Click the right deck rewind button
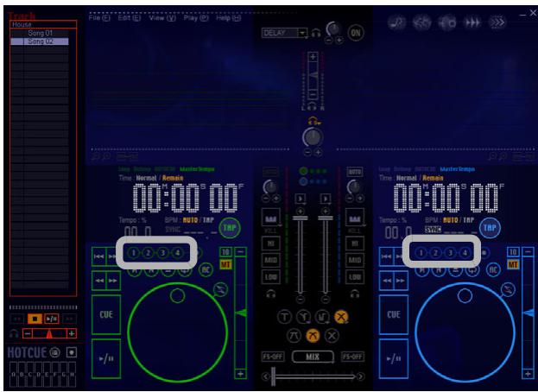The image size is (538, 392). [387, 281]
